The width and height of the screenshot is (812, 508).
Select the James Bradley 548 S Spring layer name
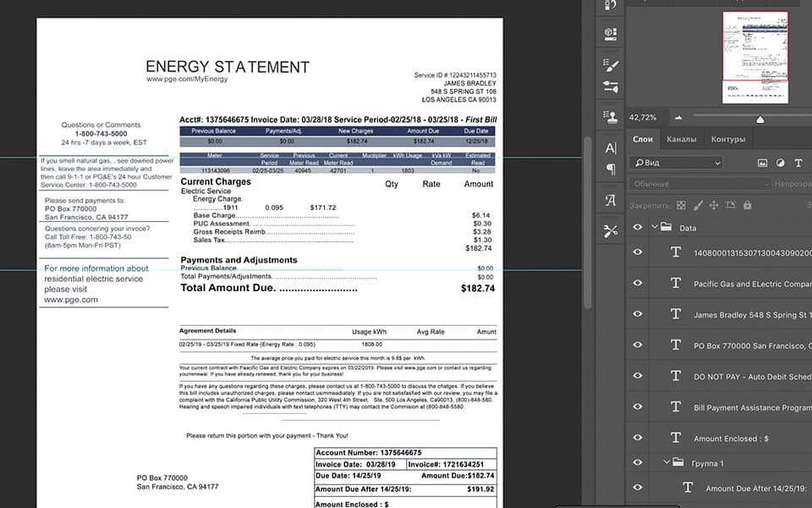coord(753,315)
